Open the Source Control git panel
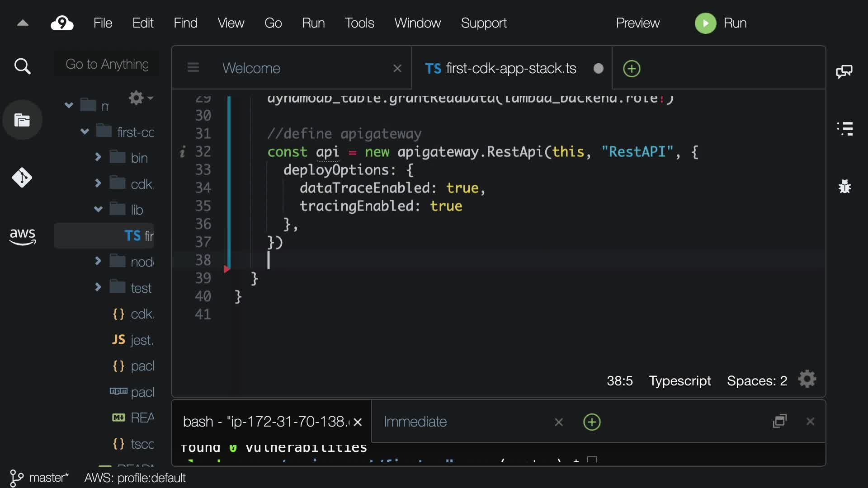 tap(22, 178)
